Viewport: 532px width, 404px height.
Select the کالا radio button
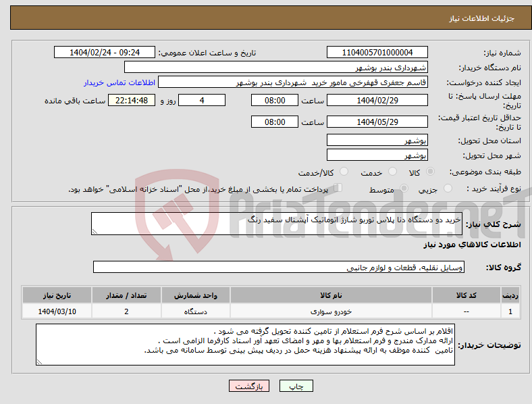click(x=430, y=172)
